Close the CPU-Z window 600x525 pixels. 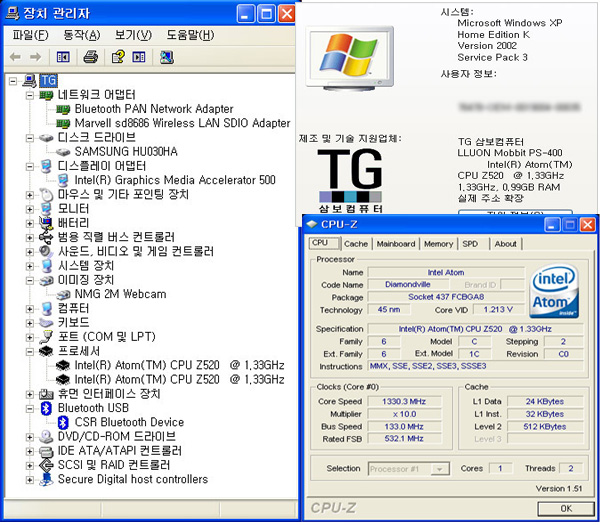tap(588, 225)
